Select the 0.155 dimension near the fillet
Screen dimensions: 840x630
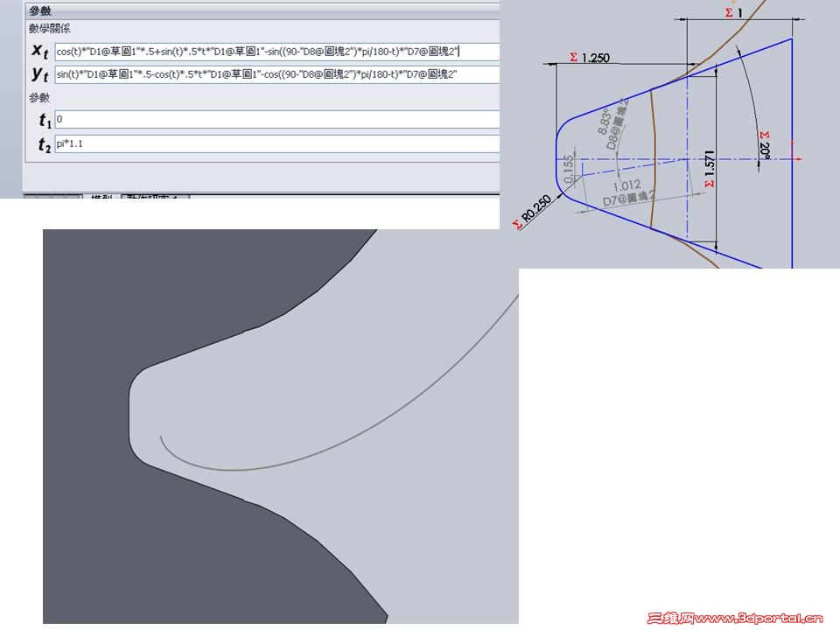[569, 169]
